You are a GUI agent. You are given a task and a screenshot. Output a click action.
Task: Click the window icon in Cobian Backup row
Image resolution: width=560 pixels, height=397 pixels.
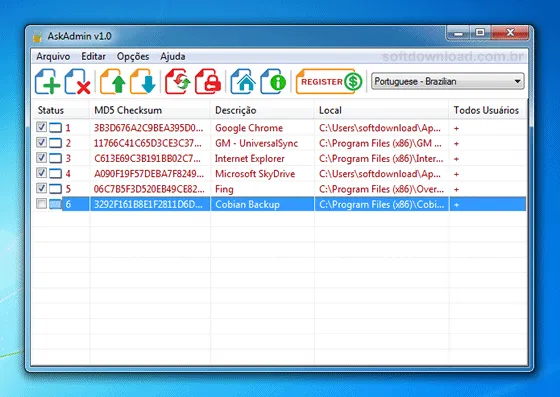pyautogui.click(x=55, y=205)
